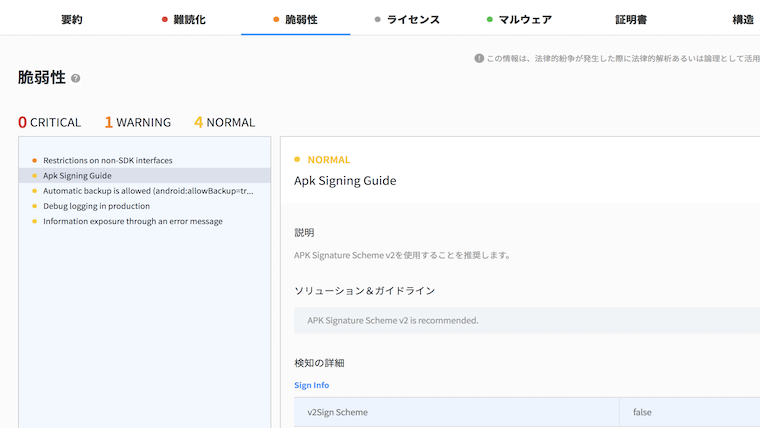Select Information exposure through an error message
This screenshot has height=428, width=760.
pos(144,221)
